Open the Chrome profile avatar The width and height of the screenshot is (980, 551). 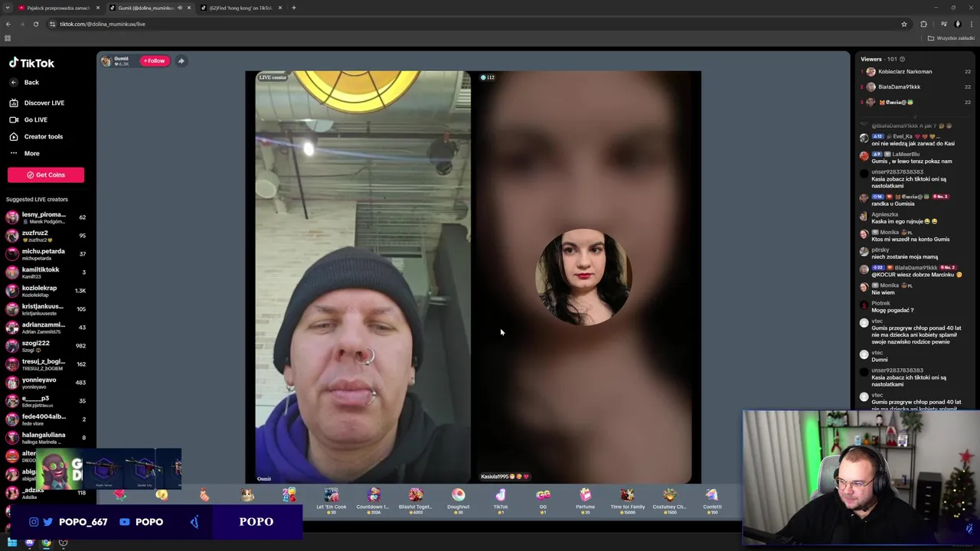coord(957,24)
